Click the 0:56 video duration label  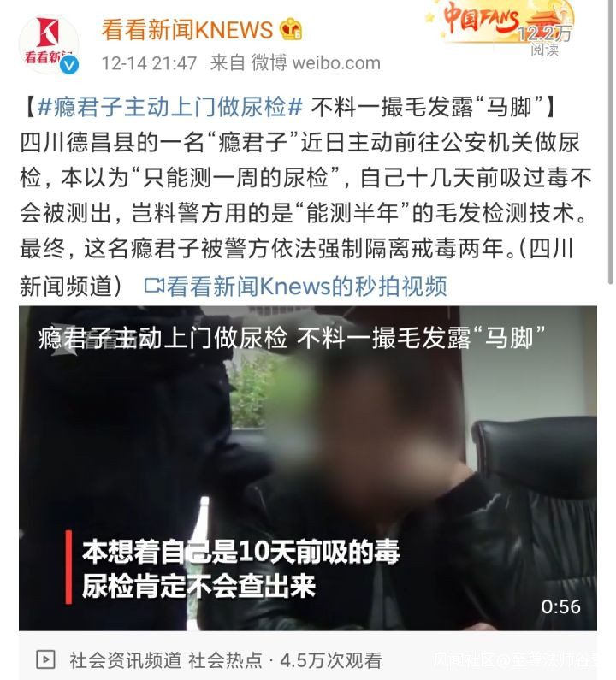[560, 606]
